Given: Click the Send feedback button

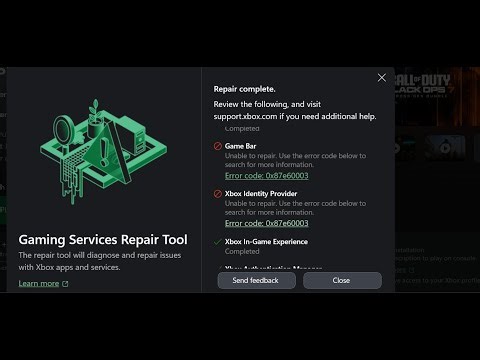Looking at the screenshot, I should pyautogui.click(x=256, y=280).
